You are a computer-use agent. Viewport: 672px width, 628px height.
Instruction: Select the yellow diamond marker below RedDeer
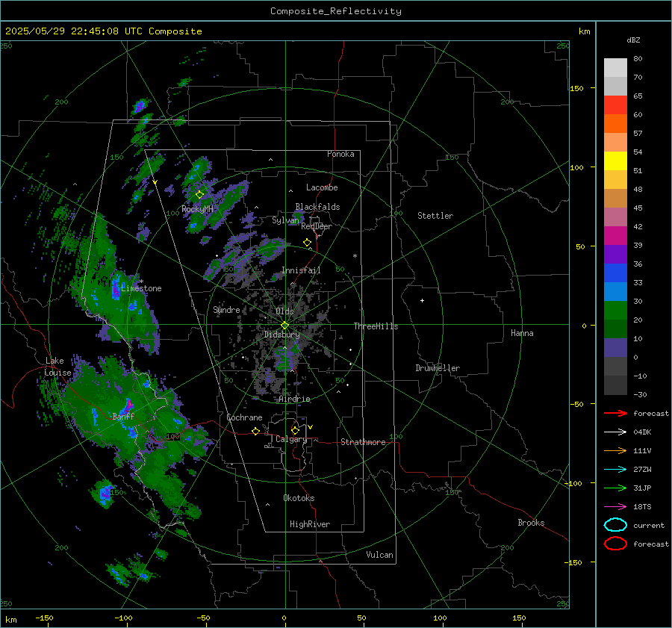(308, 243)
